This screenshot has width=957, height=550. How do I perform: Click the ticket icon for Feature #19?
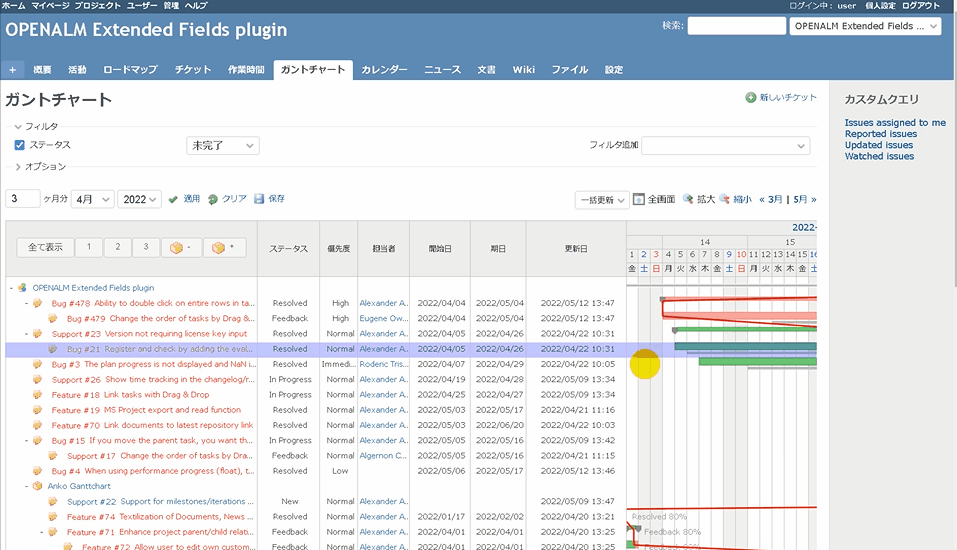click(x=37, y=410)
